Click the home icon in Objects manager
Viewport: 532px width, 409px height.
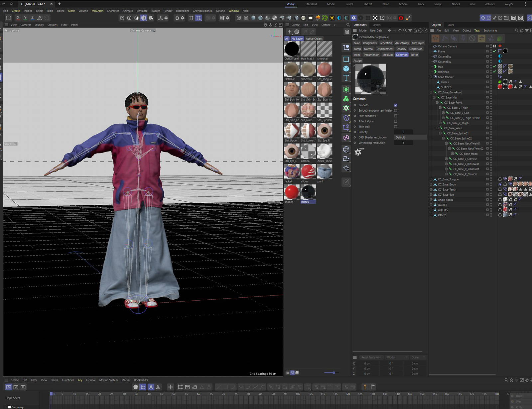tap(522, 31)
